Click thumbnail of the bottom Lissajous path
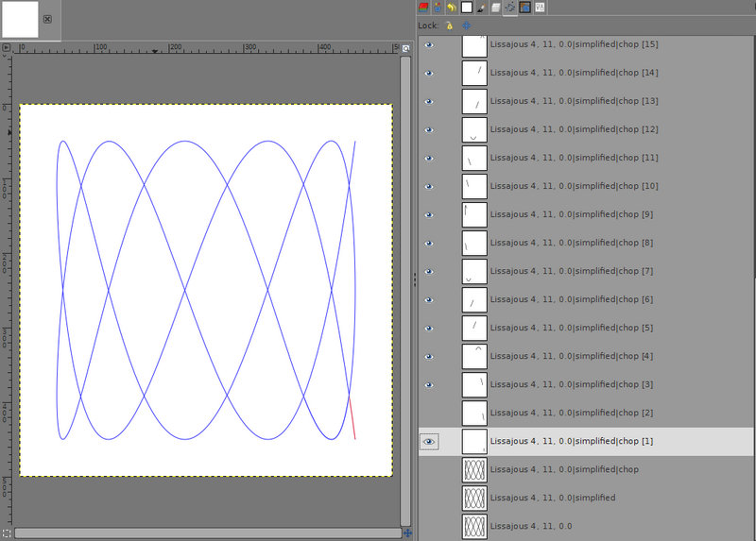This screenshot has width=756, height=541. pos(473,526)
